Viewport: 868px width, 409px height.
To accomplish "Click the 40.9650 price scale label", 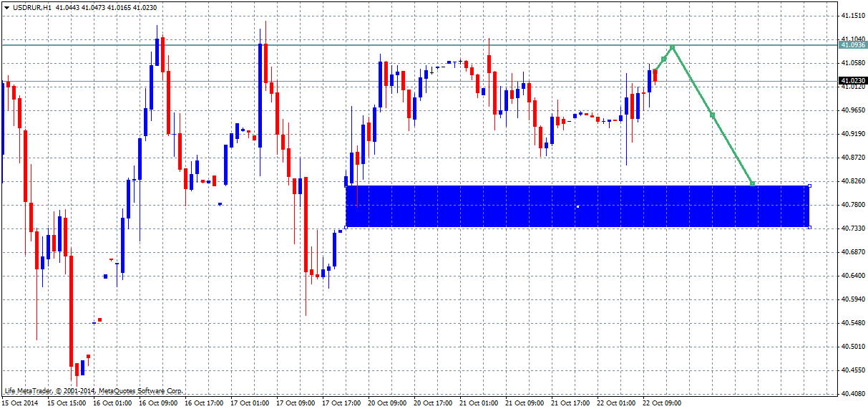I will (x=853, y=110).
